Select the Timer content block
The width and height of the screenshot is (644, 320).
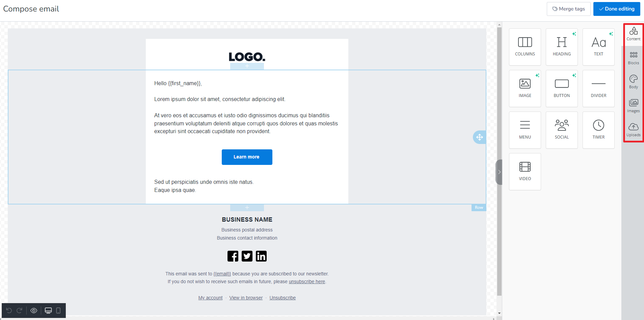(598, 130)
